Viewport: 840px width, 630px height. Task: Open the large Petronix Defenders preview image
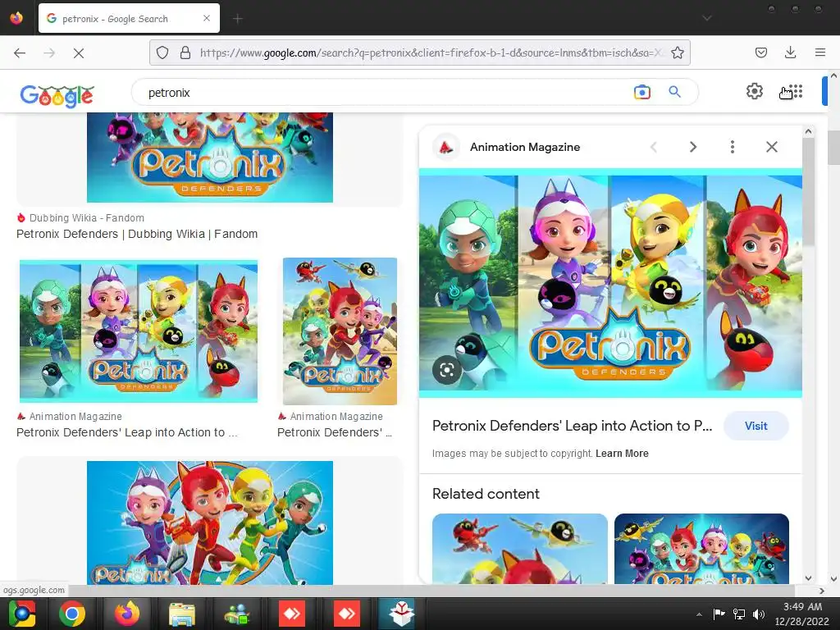(610, 283)
